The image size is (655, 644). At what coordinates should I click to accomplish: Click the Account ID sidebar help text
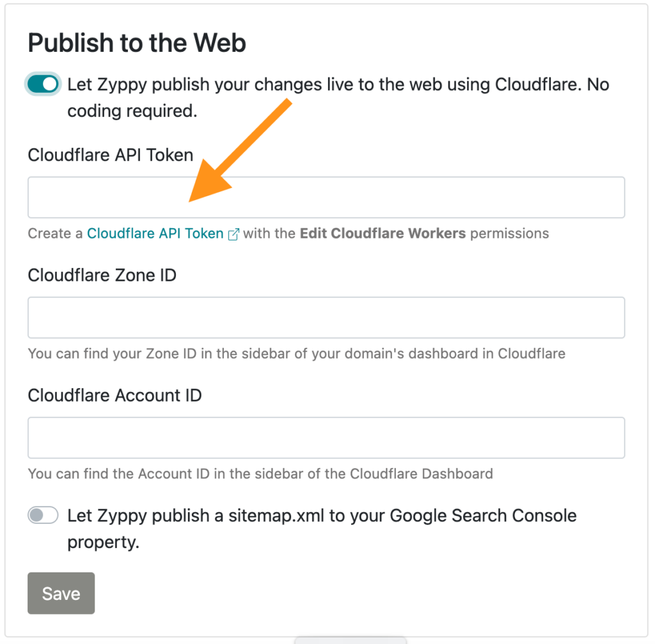point(260,474)
